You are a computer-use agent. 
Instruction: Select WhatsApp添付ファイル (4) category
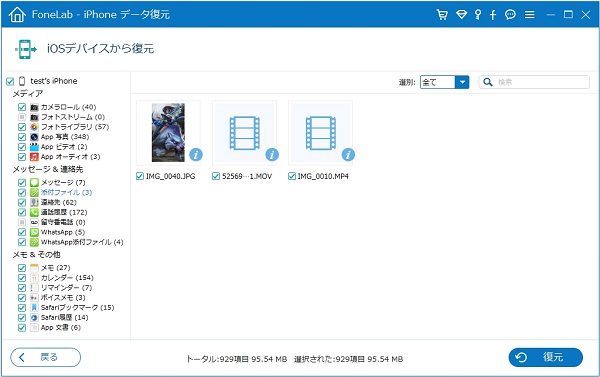[x=82, y=242]
